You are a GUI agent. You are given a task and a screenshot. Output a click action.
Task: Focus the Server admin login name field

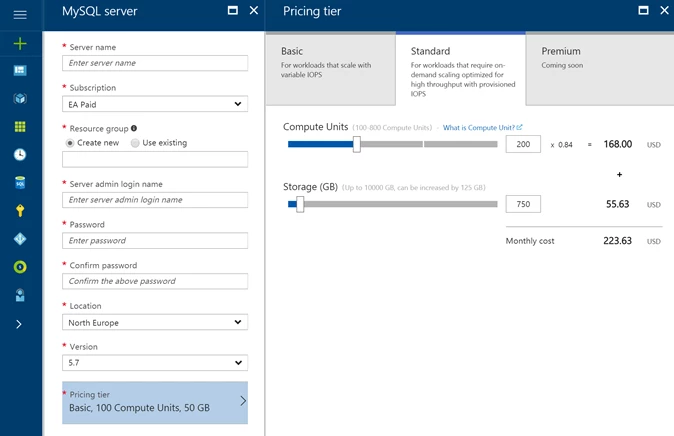tap(155, 200)
